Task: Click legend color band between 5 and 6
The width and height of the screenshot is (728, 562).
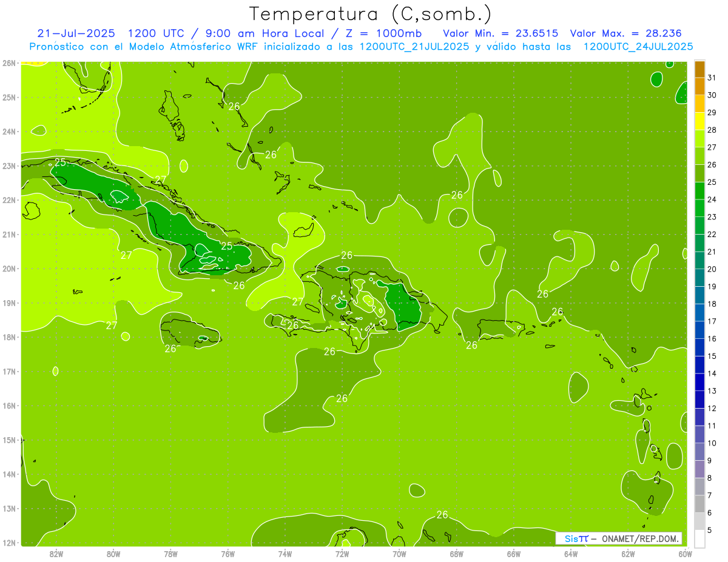Action: click(x=699, y=521)
